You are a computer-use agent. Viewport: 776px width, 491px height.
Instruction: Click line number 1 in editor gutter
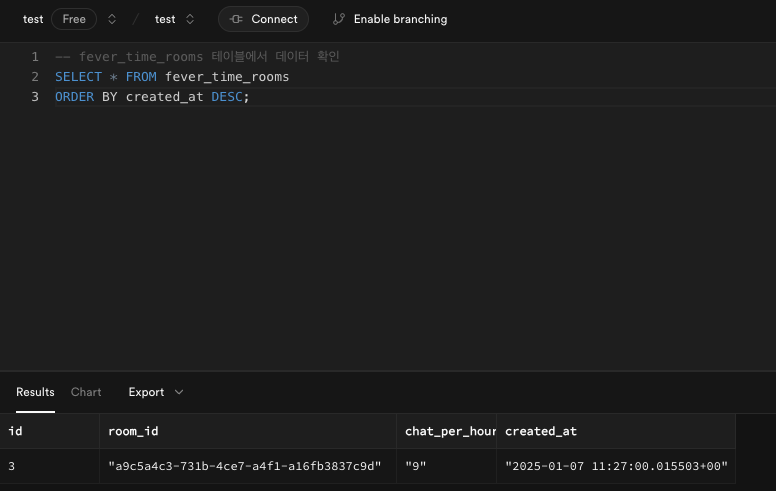tap(35, 56)
